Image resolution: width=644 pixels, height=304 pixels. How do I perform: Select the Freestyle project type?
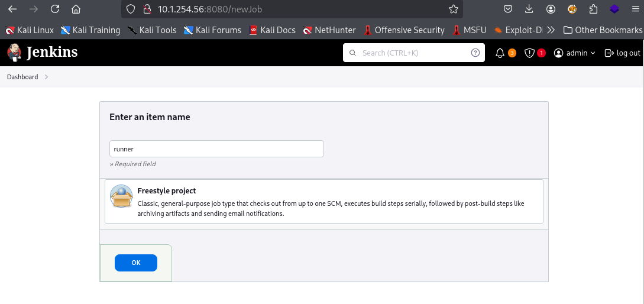click(323, 201)
